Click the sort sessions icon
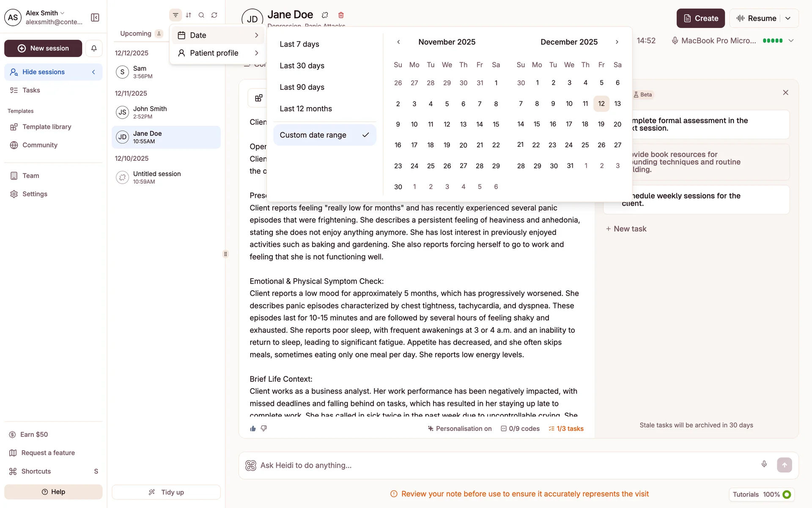Viewport: 812px width, 508px height. pos(189,15)
